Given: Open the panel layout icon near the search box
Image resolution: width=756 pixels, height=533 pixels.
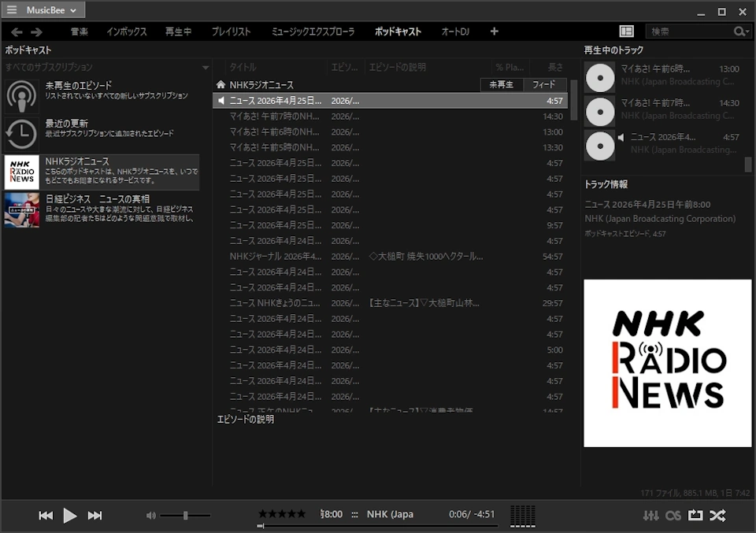Looking at the screenshot, I should coord(626,31).
